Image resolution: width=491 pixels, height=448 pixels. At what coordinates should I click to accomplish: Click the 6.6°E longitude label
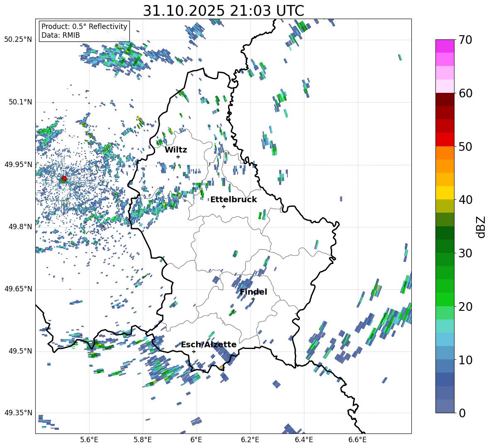357,440
